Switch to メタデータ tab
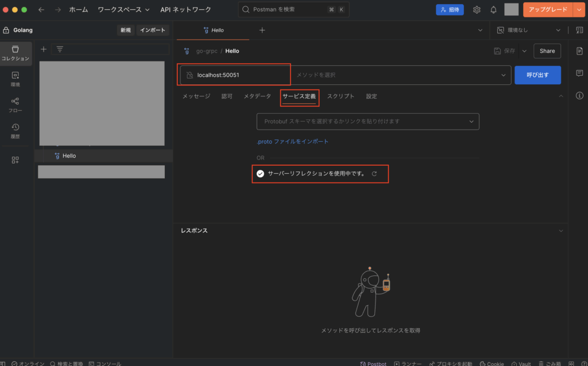 coord(257,96)
